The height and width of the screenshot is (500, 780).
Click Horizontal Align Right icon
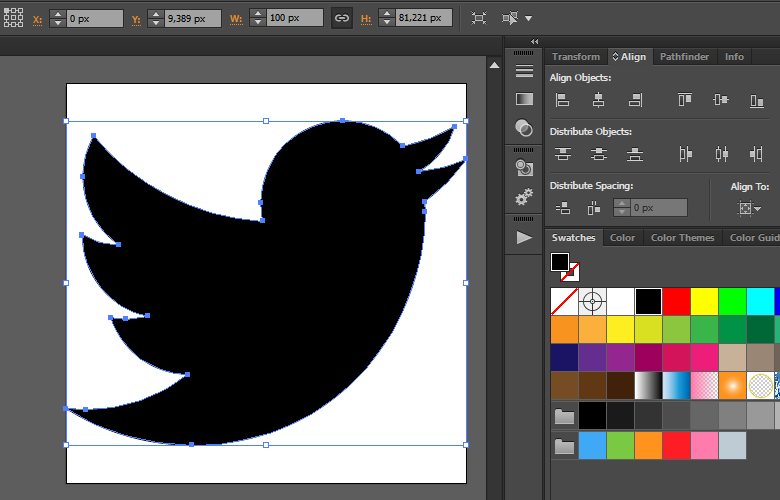(x=635, y=100)
